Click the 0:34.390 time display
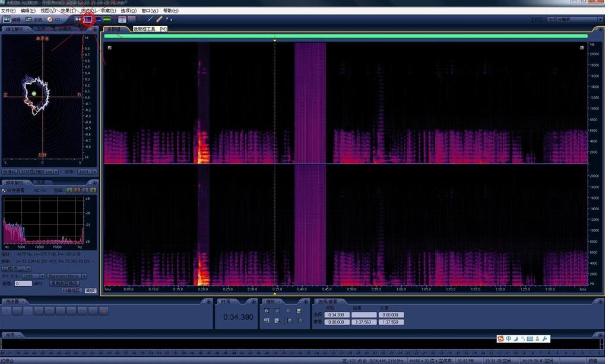This screenshot has width=605, height=364. [239, 317]
